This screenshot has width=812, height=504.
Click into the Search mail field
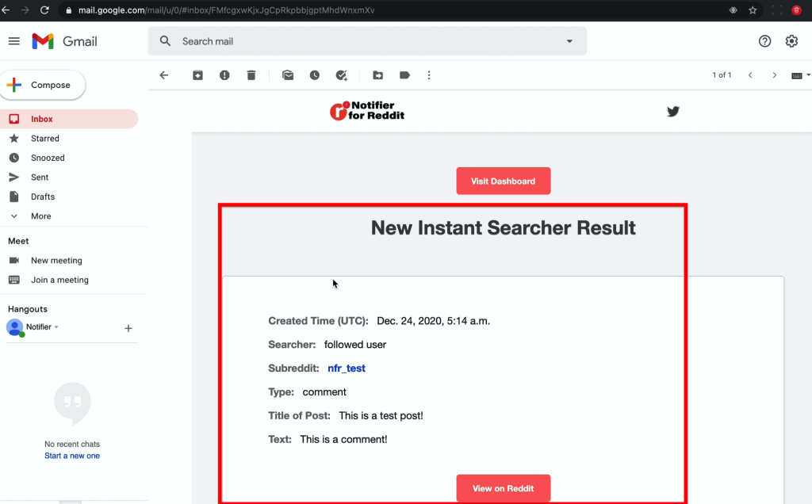(x=368, y=41)
